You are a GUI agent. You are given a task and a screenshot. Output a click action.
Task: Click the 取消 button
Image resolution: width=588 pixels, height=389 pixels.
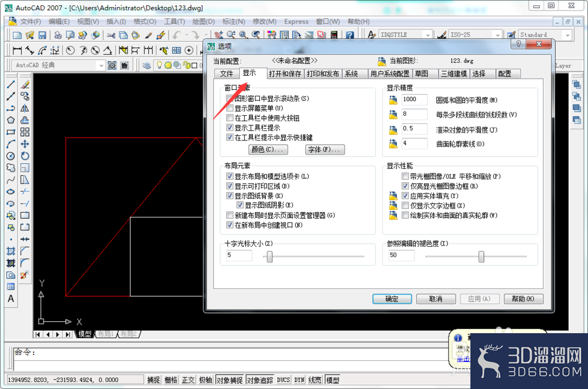[436, 299]
